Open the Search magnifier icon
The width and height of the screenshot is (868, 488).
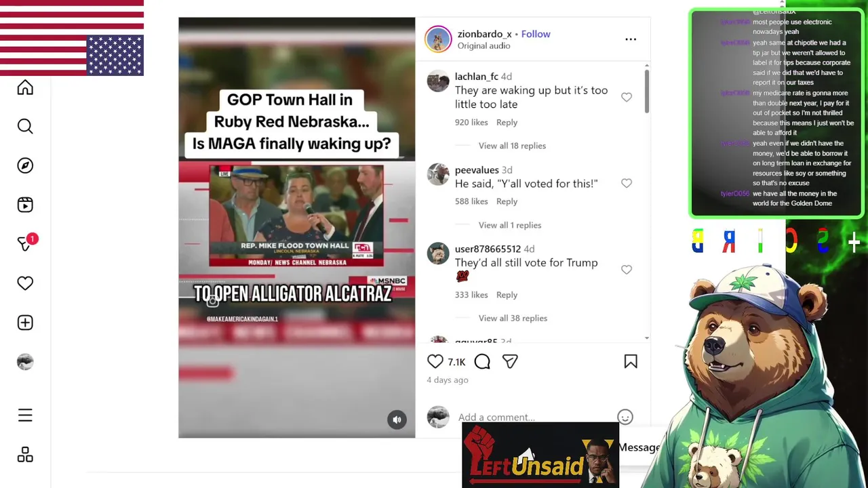(25, 126)
